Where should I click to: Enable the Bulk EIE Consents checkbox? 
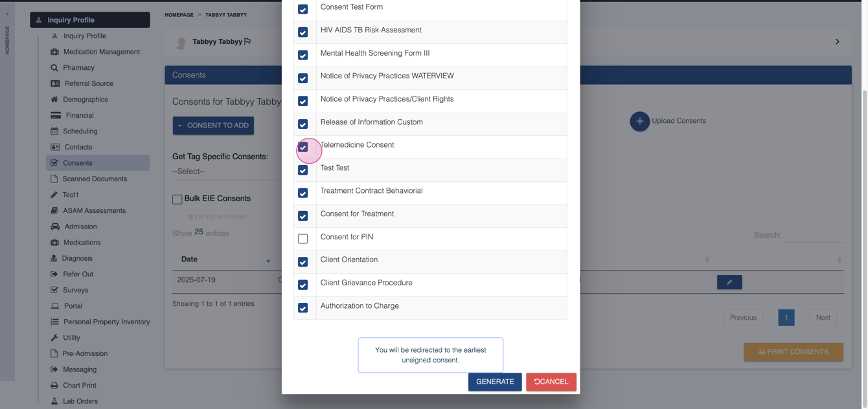[177, 199]
